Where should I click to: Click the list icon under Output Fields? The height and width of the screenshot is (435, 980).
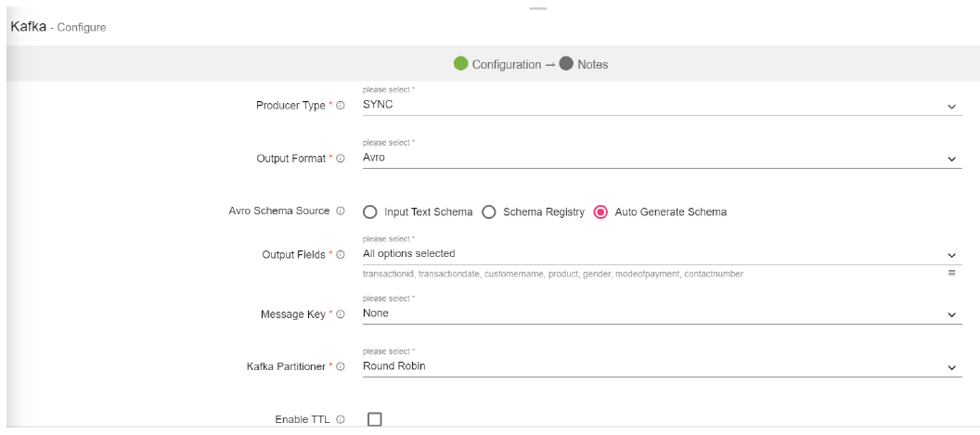pos(951,273)
